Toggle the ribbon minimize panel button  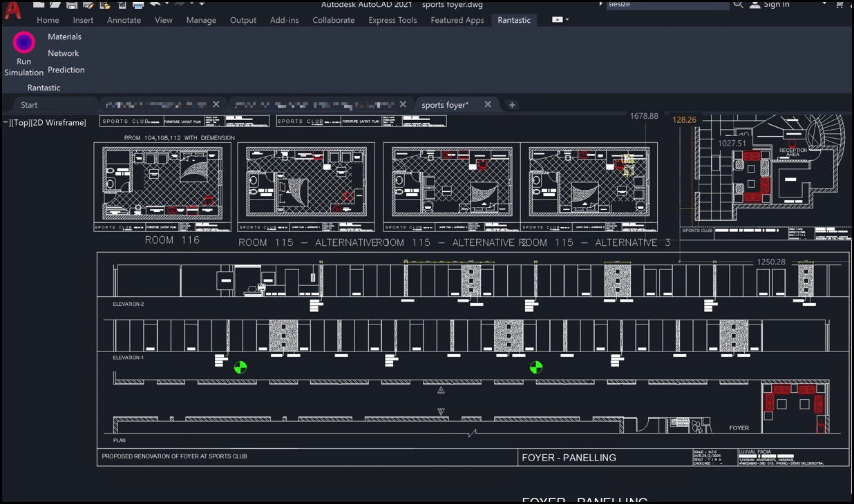click(x=557, y=20)
